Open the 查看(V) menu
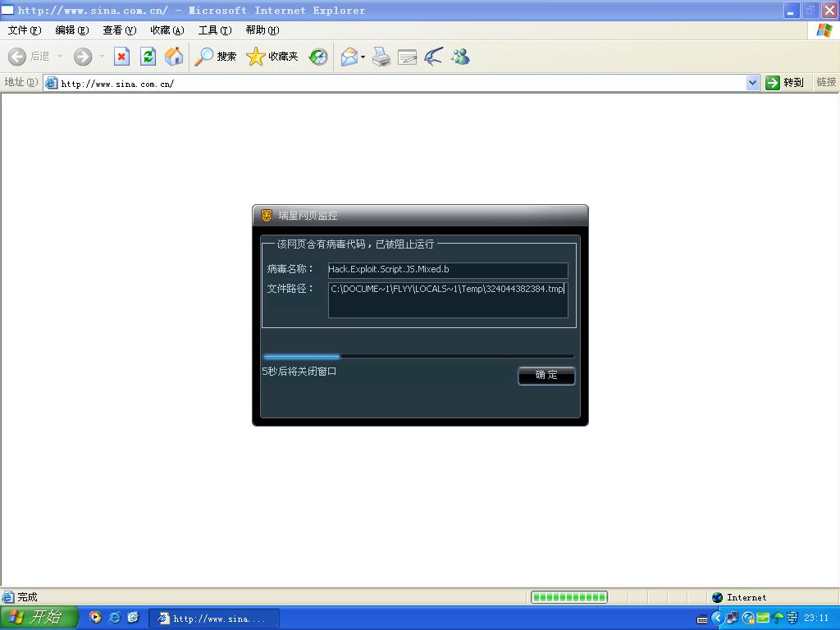840x630 pixels. [120, 30]
